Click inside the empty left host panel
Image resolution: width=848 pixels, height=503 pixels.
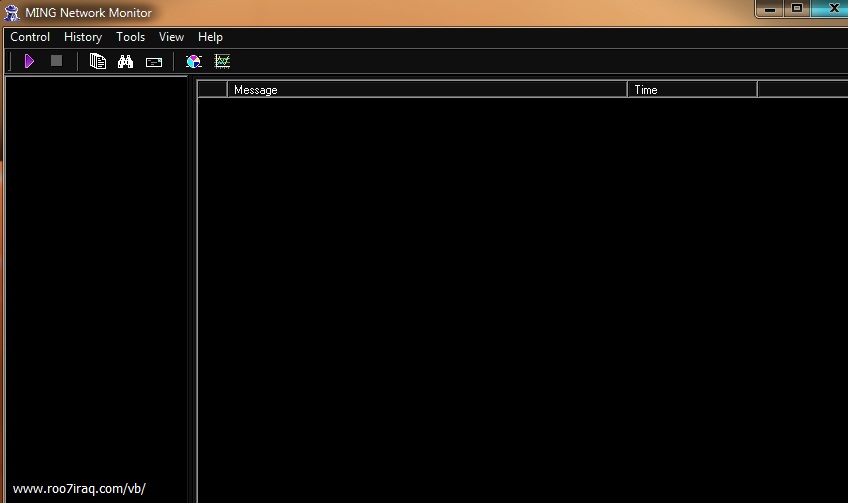click(x=96, y=270)
